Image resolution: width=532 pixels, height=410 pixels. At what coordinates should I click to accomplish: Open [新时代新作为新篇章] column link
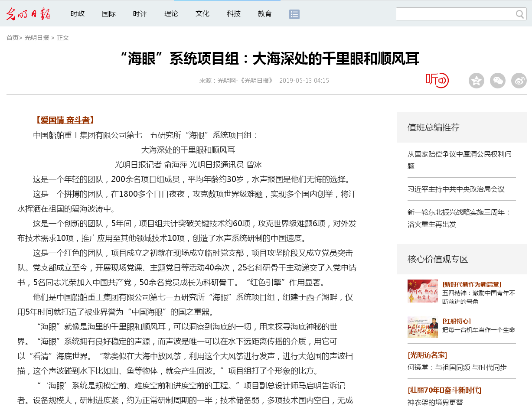point(472,284)
